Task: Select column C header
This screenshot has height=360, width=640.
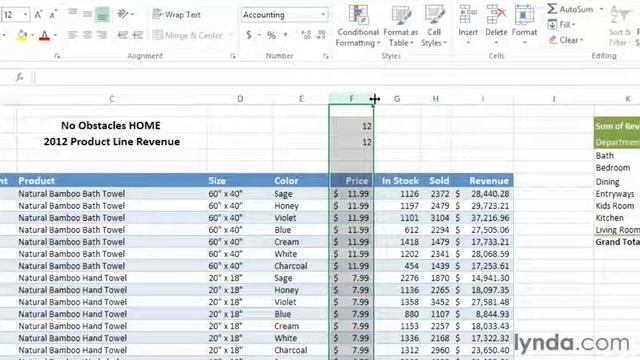Action: click(x=112, y=99)
